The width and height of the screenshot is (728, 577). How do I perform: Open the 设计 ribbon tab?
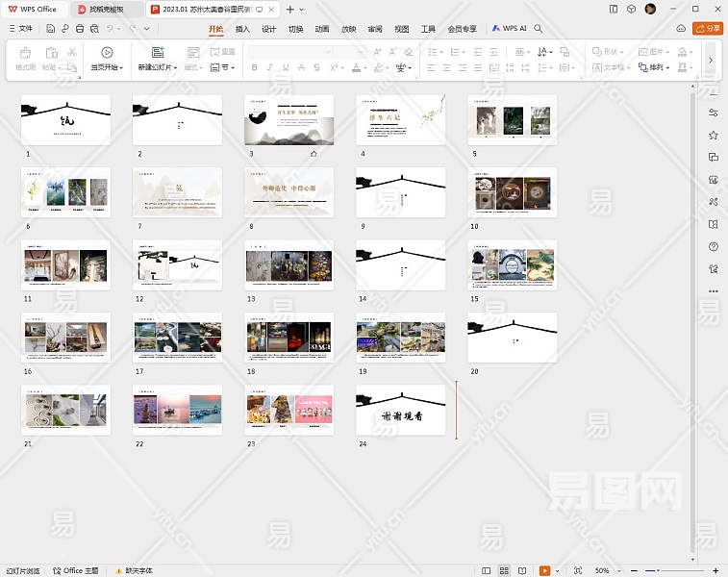269,29
